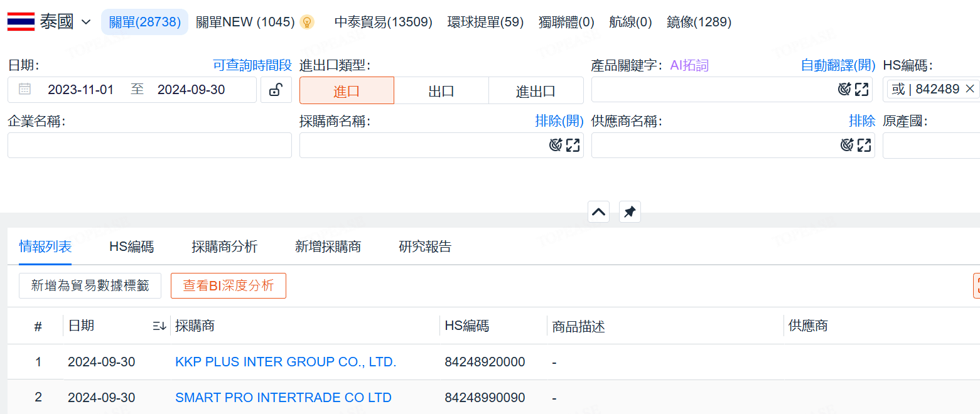Open the HS編碼 results tab

coord(131,247)
